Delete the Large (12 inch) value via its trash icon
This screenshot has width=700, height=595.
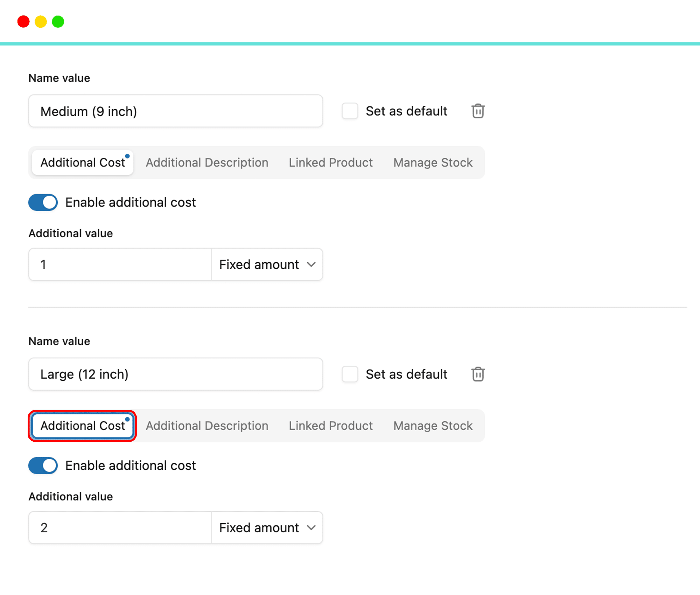click(x=478, y=374)
